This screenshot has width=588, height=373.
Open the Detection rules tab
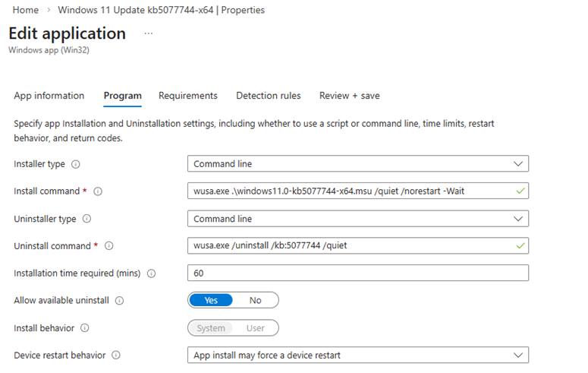[268, 96]
